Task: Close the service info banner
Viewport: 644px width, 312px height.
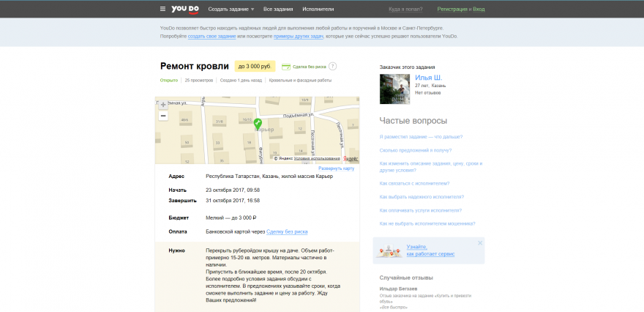Action: click(480, 242)
